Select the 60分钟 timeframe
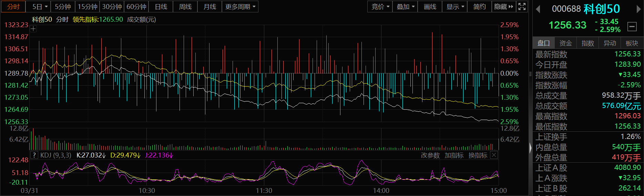644x196 pixels. click(x=136, y=7)
